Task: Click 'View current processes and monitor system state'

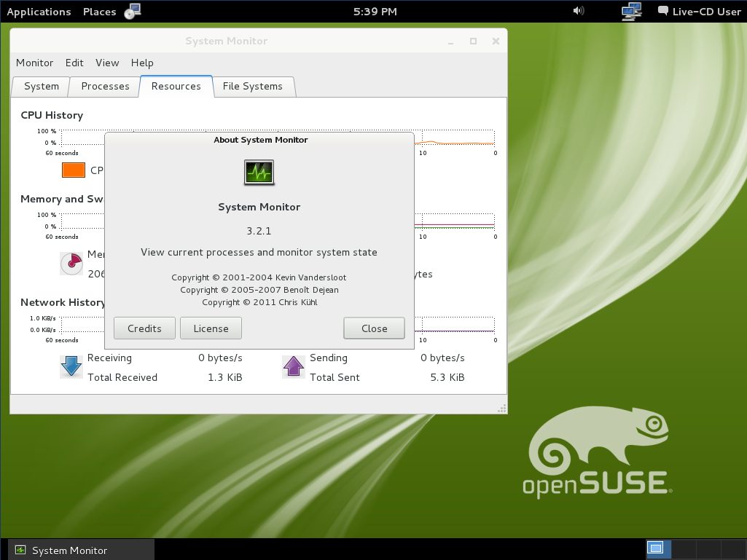Action: [x=259, y=253]
